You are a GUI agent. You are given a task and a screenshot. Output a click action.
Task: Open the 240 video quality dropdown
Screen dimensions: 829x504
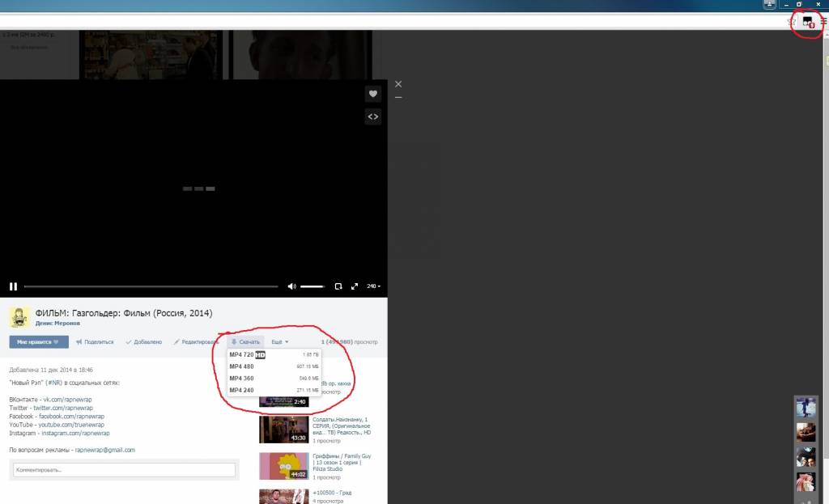point(373,286)
